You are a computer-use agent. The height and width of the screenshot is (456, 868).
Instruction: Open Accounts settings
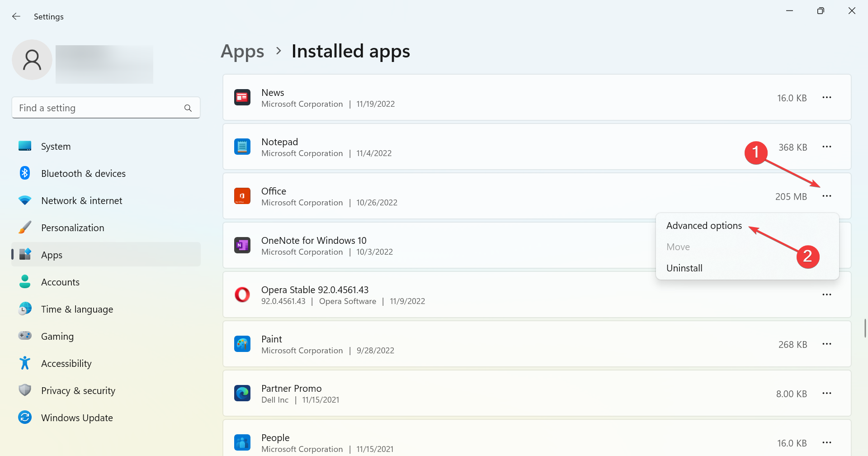106,282
